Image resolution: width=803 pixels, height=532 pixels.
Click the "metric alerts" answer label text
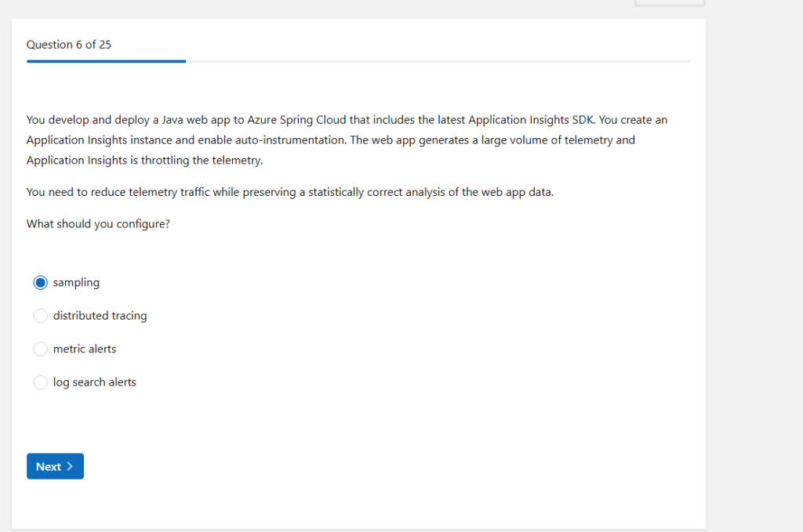pyautogui.click(x=85, y=349)
